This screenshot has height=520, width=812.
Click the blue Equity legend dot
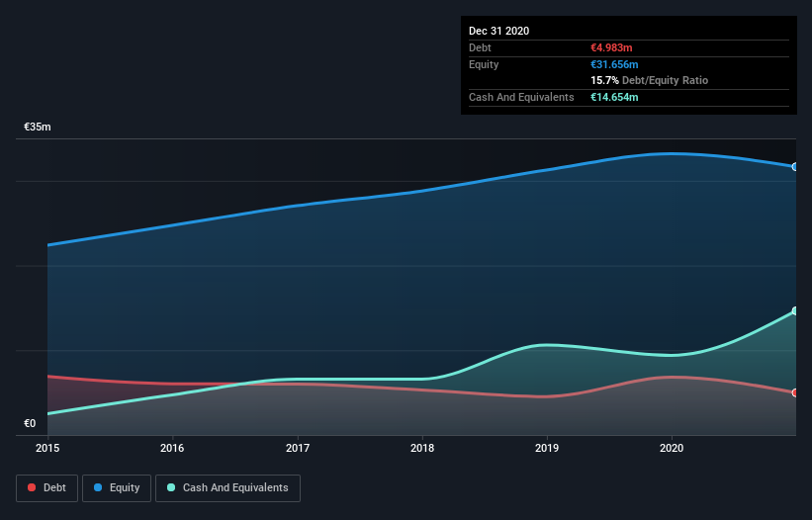pos(98,487)
